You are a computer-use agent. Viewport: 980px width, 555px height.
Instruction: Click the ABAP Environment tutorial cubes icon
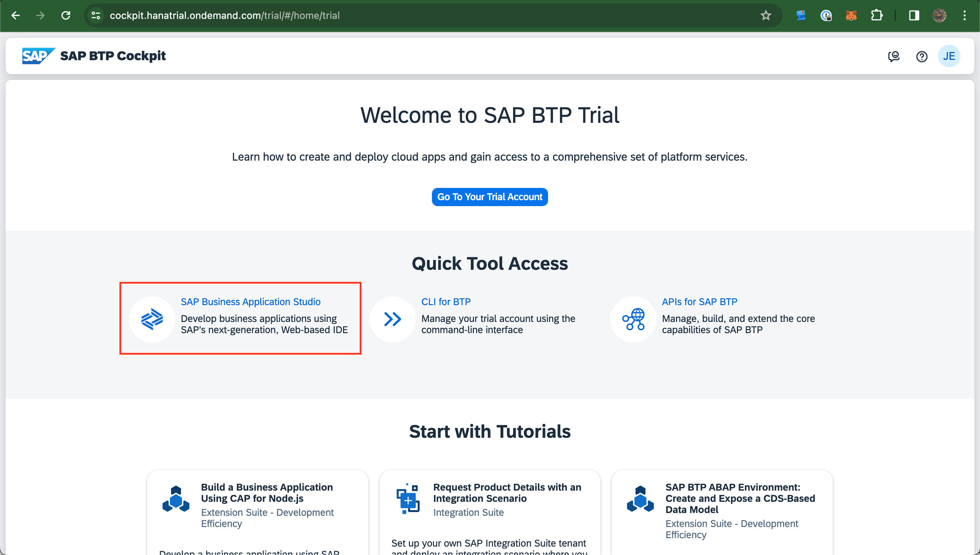[x=640, y=498]
